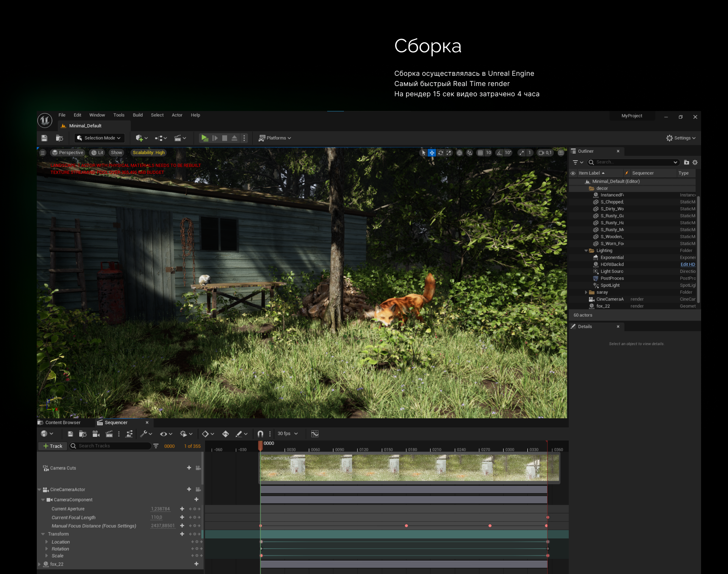Click the Sequencer curve editor icon
Screen dimensions: 728x574
[x=315, y=434]
